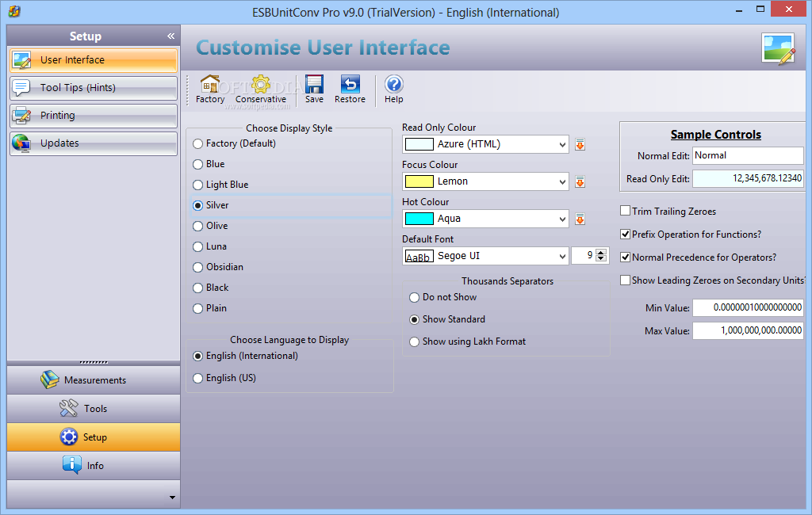Screen dimensions: 812x515
Task: Select the Blue display style
Action: (x=197, y=164)
